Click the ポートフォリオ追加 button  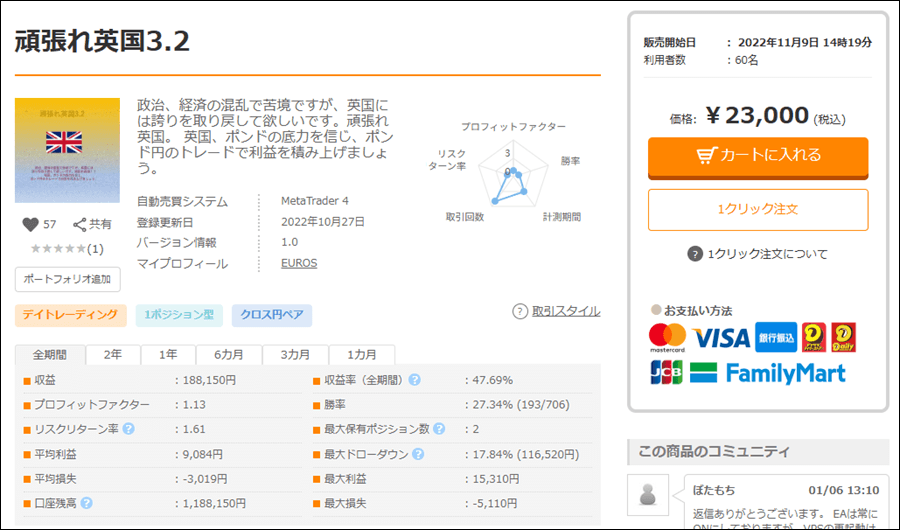pos(67,278)
